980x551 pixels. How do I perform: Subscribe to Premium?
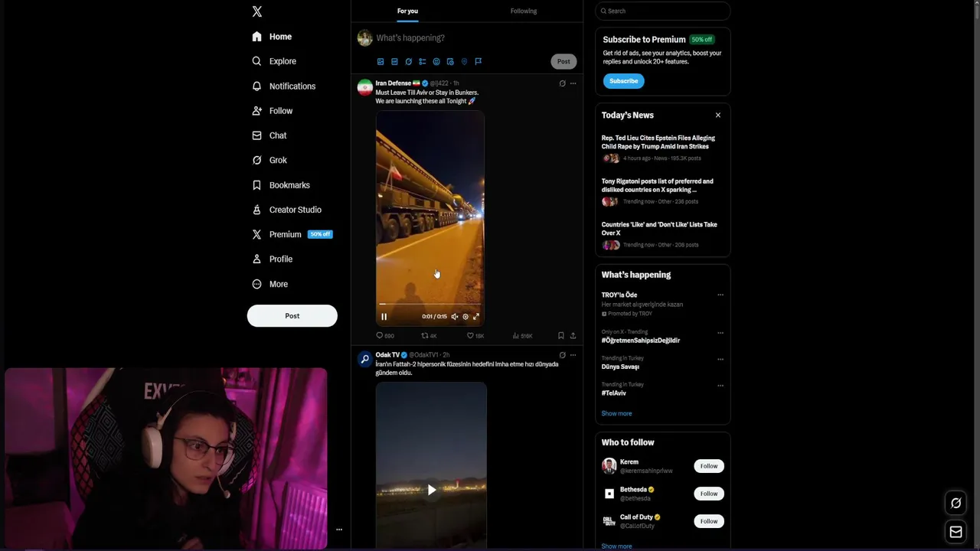tap(623, 81)
